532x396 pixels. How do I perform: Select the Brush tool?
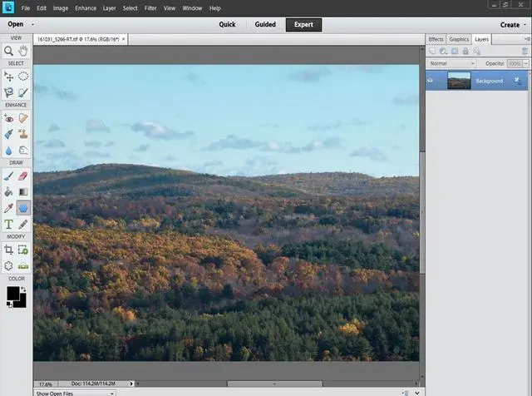tap(8, 176)
